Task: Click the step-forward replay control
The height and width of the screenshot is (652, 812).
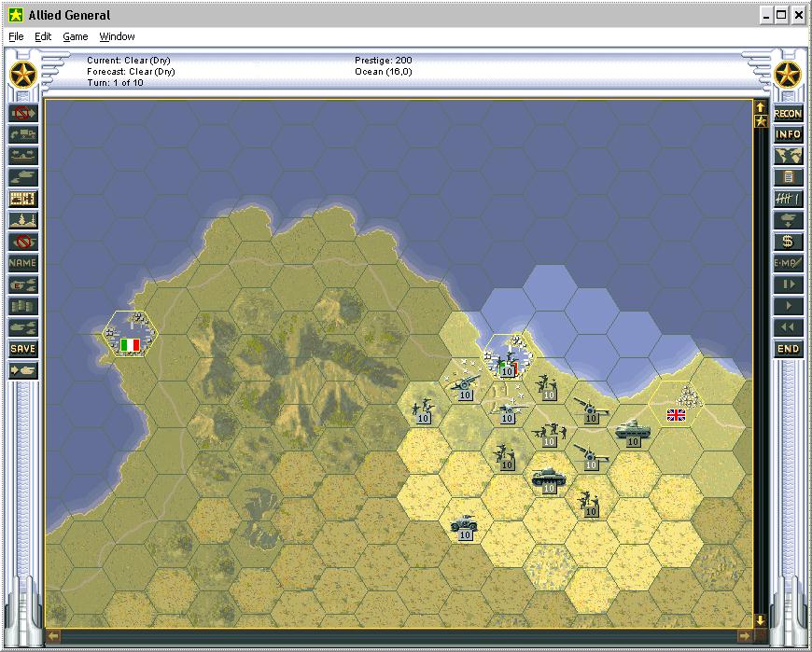Action: [x=788, y=284]
